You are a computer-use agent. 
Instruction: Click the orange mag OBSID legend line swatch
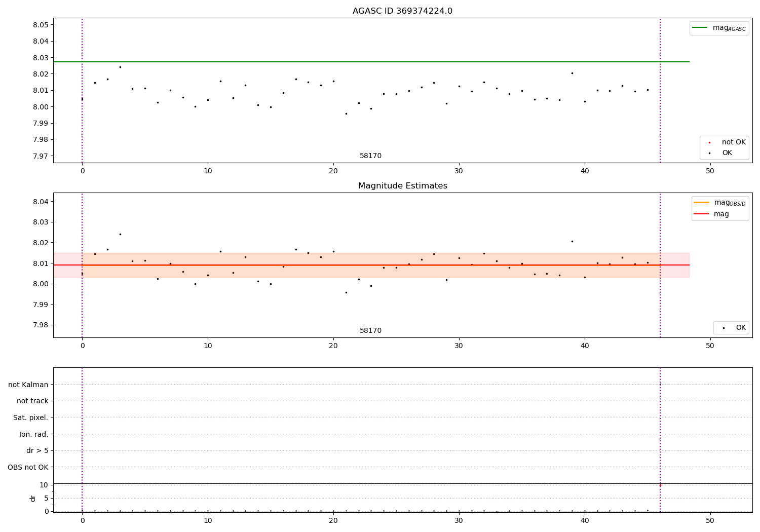[x=701, y=202]
